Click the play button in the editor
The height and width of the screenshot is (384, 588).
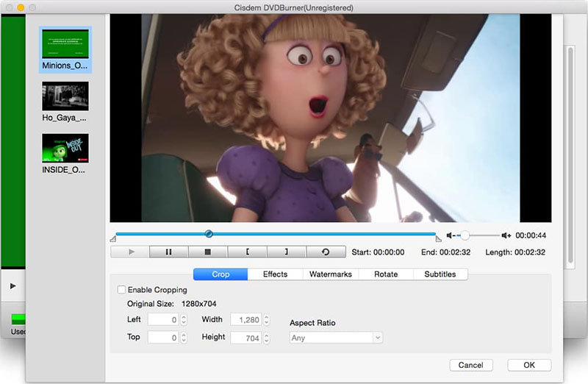click(129, 252)
